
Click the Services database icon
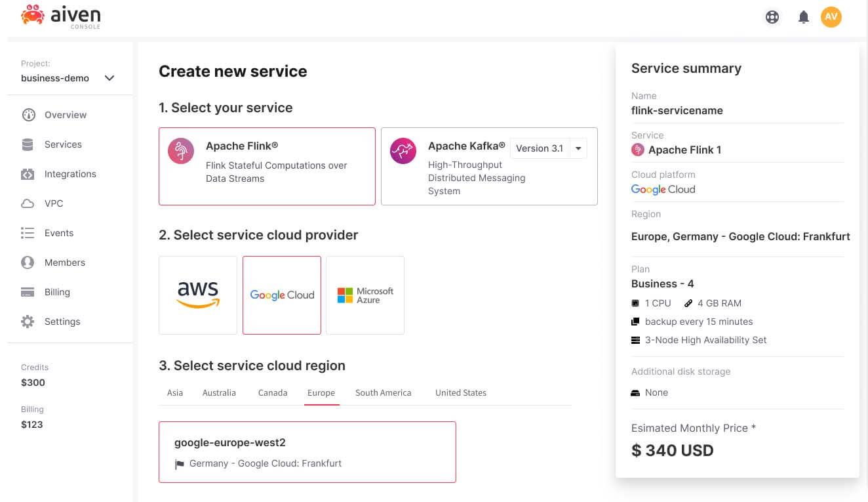pyautogui.click(x=28, y=144)
